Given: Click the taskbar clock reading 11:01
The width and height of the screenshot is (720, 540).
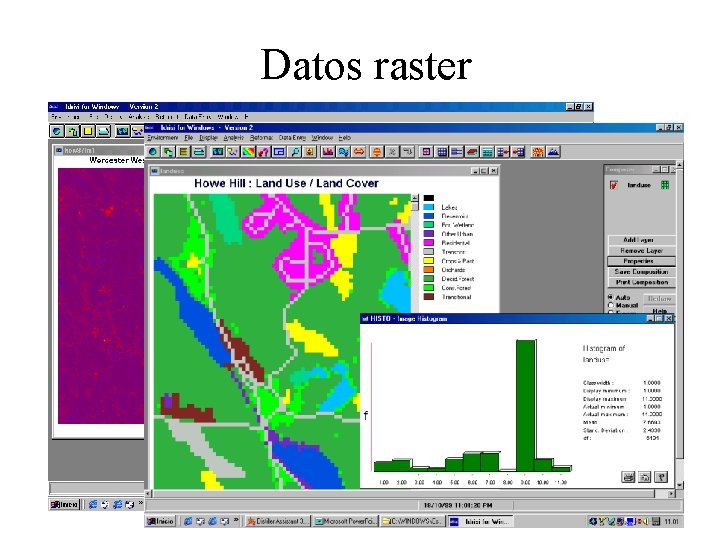Looking at the screenshot, I should [x=671, y=521].
